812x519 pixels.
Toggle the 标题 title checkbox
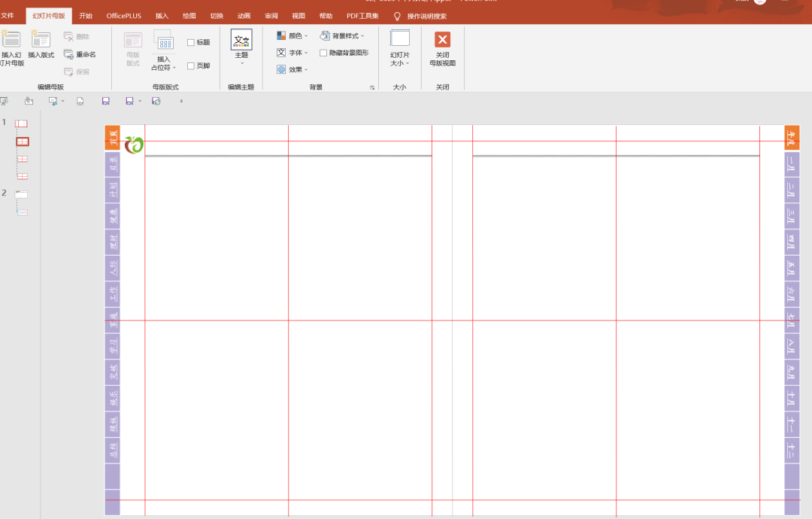pyautogui.click(x=190, y=42)
